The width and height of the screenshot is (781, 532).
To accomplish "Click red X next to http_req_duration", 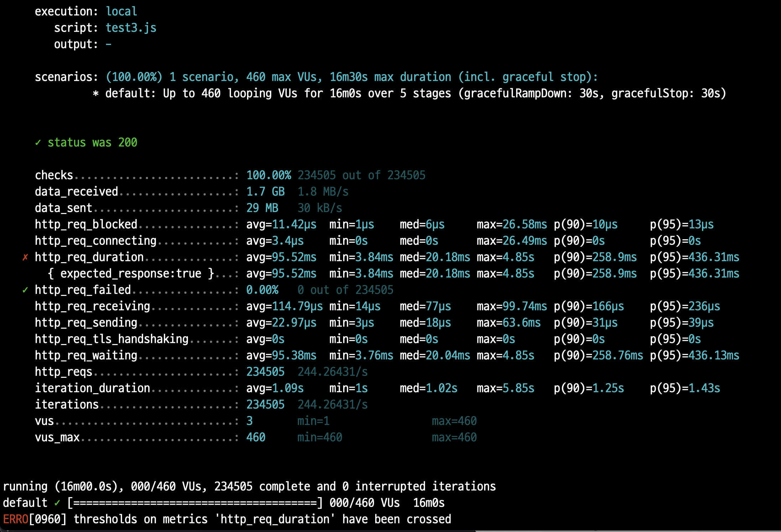I will (x=25, y=257).
